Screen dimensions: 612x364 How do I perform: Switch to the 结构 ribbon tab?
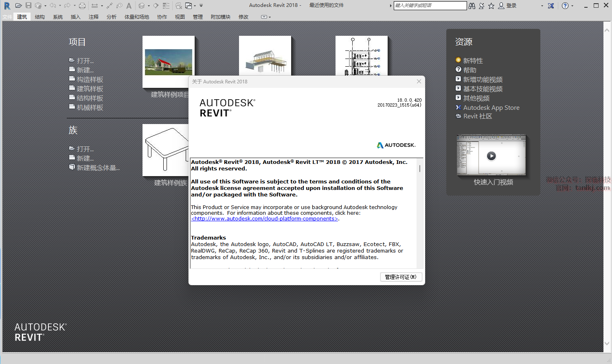[40, 17]
